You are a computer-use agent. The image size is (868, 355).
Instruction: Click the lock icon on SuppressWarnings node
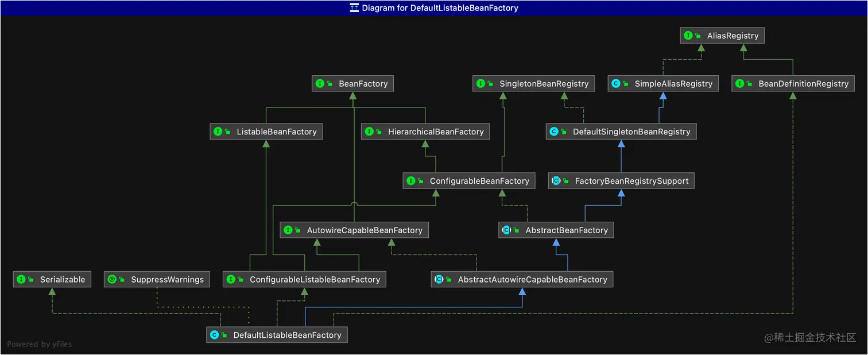click(122, 280)
